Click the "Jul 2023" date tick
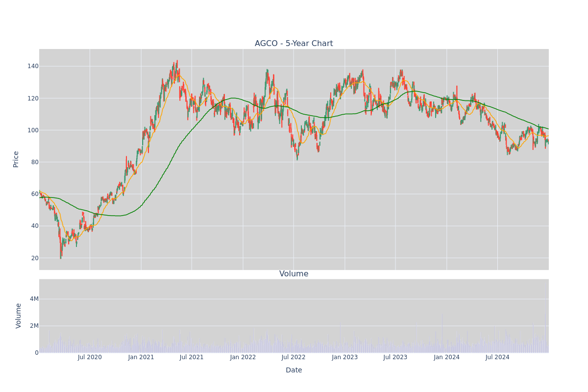Viewport: 588px width, 392px height. (395, 357)
